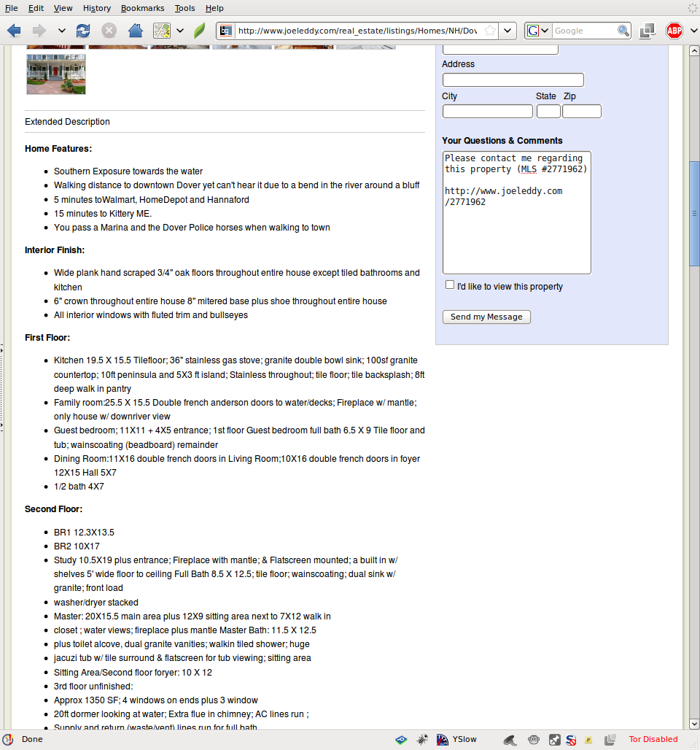Click the "BR1 12.3X13.5" list item

pyautogui.click(x=84, y=533)
